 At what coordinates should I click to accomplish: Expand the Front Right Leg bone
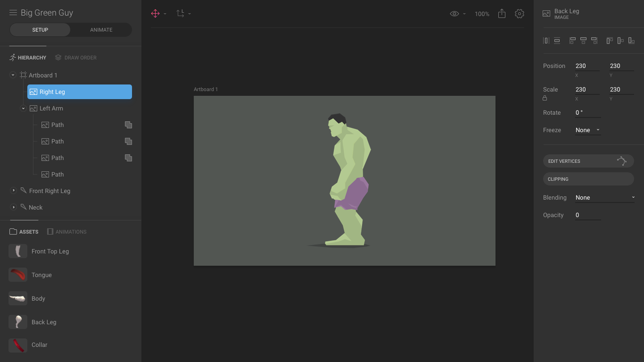(13, 191)
